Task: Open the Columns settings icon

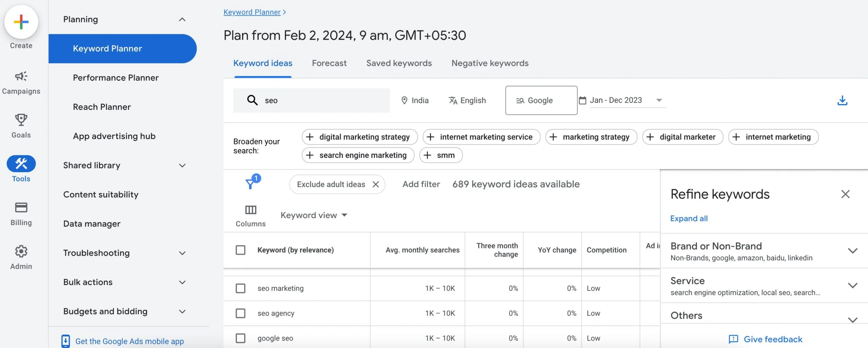Action: tap(251, 209)
